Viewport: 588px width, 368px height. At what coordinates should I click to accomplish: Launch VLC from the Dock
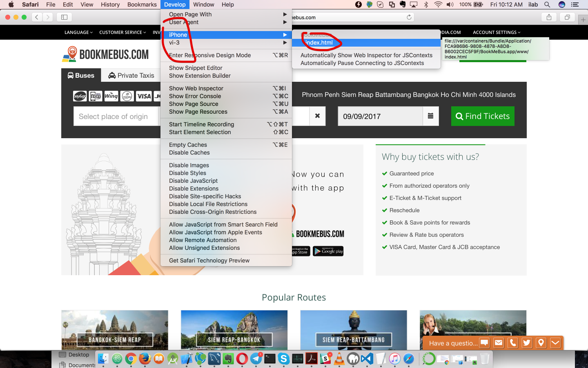tap(339, 359)
